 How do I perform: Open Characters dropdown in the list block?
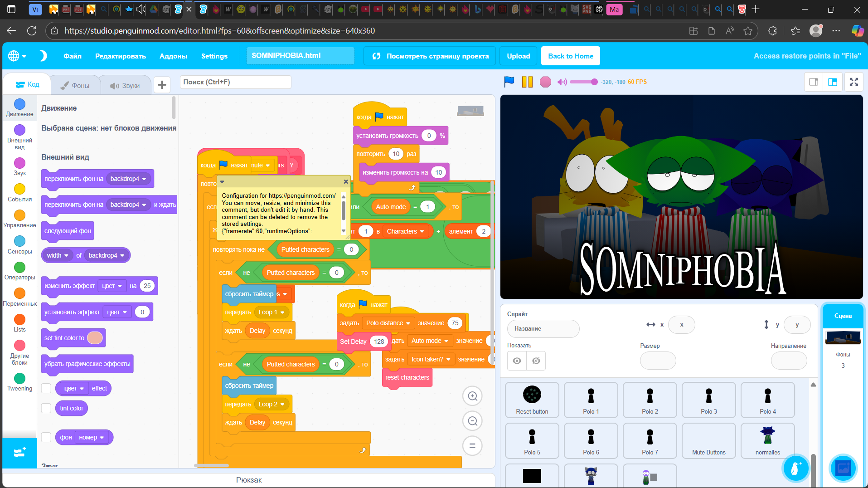(406, 231)
